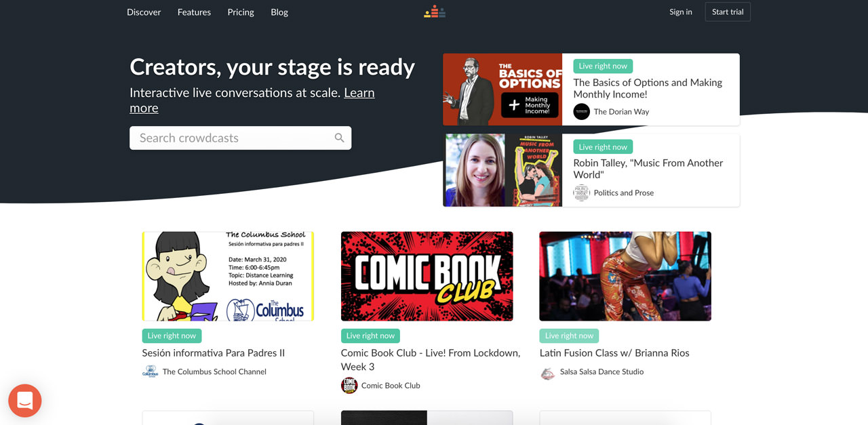Open the Columbus School event thumbnail
This screenshot has width=868, height=425.
[x=228, y=276]
